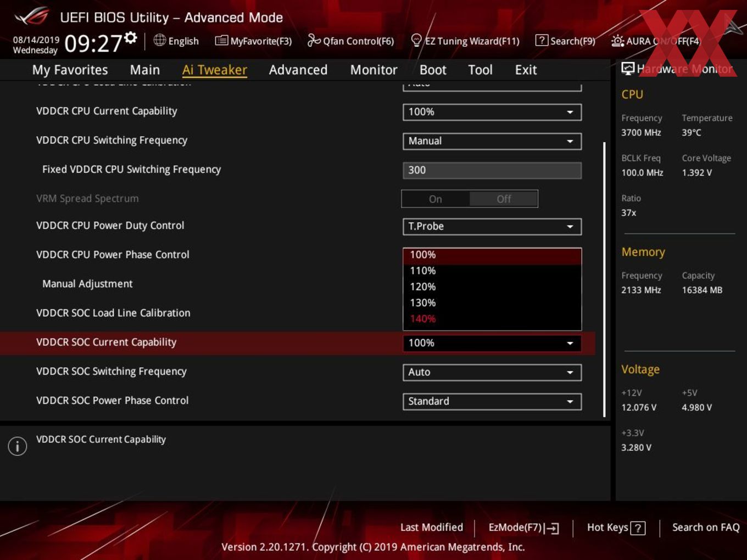Open VDDCR CPU Current Capability dropdown
This screenshot has width=747, height=560.
coord(492,112)
